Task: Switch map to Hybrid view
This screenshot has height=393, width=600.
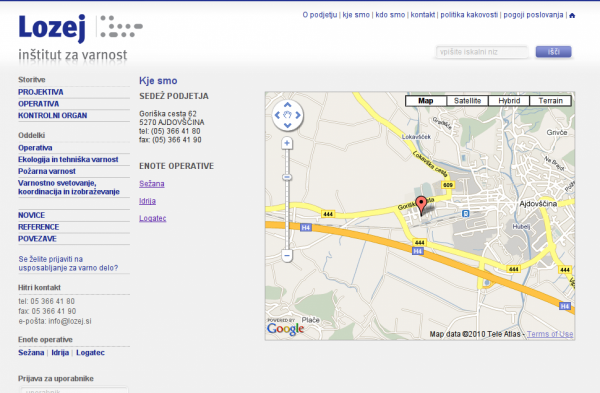Action: pos(509,101)
